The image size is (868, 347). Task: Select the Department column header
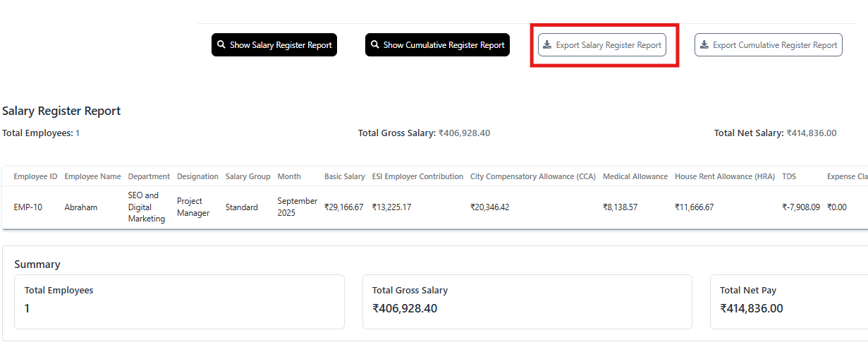(x=149, y=176)
